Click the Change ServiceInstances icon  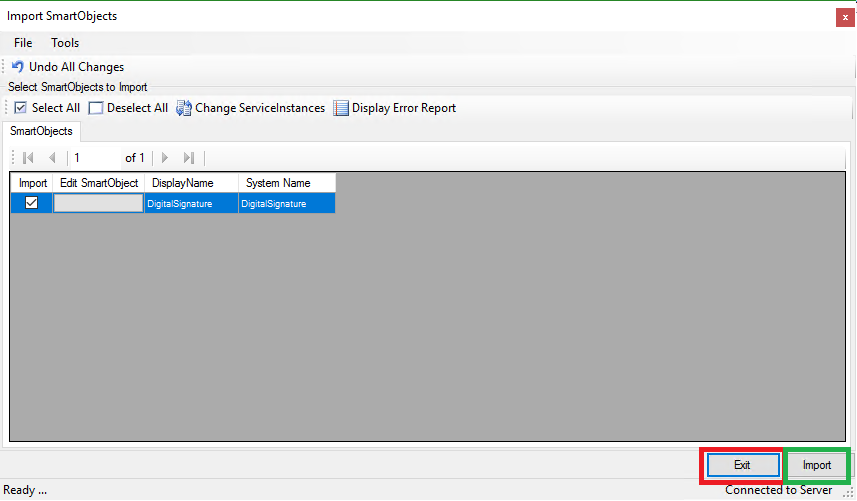pos(184,108)
